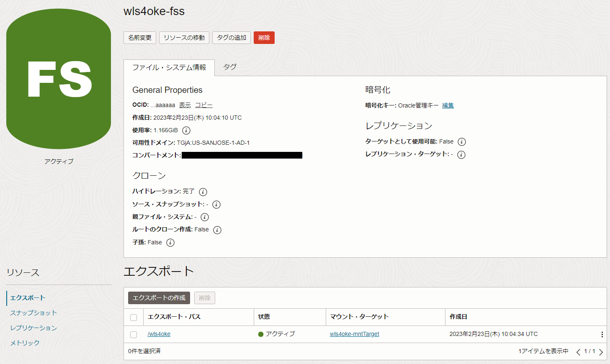610x364 pixels.
Task: Click コピー link to copy OCID
Action: coord(204,105)
